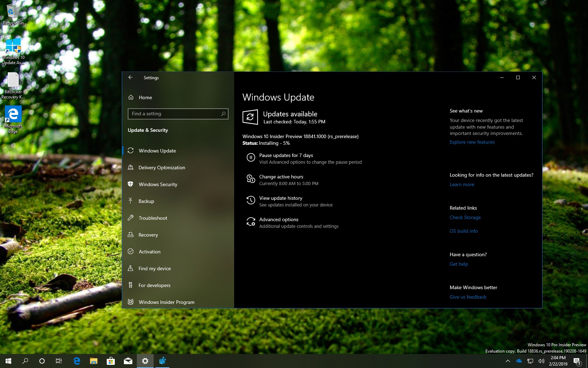Click the Advanced options gear icon
The image size is (588, 368).
(251, 222)
